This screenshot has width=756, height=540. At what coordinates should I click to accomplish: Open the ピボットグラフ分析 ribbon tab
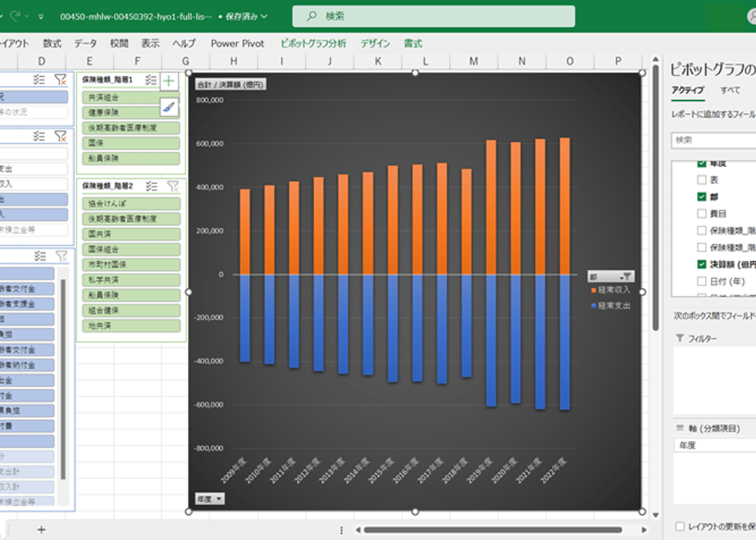(313, 43)
